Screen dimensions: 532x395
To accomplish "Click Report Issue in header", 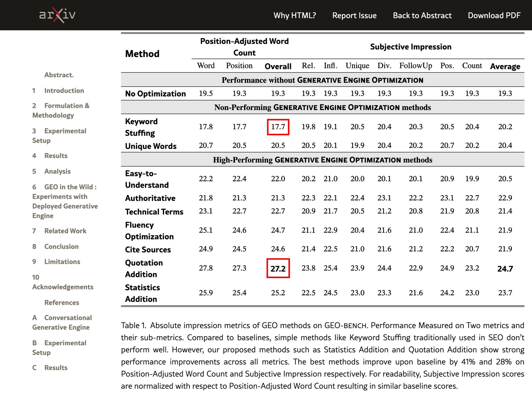I will point(354,15).
